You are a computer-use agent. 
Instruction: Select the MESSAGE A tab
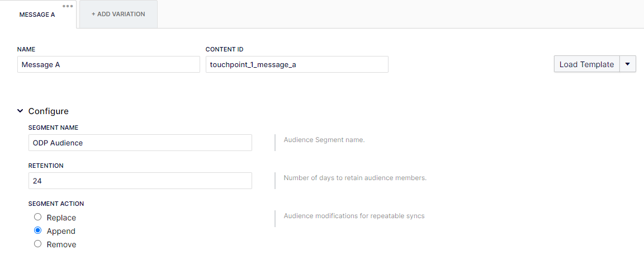click(x=37, y=15)
